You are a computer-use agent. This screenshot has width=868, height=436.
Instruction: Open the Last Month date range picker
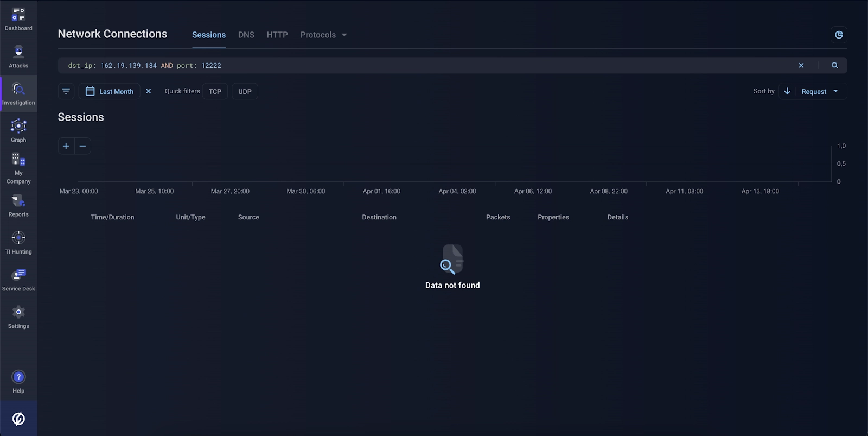pyautogui.click(x=110, y=91)
